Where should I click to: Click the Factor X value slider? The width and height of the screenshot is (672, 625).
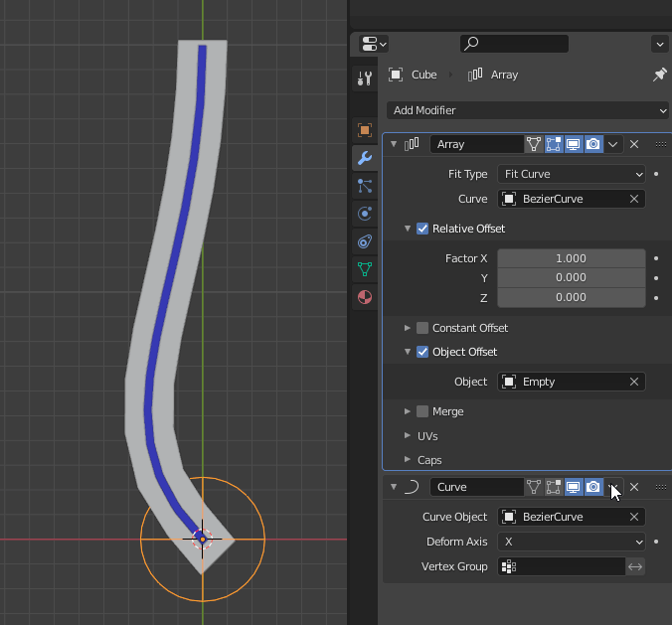point(572,258)
